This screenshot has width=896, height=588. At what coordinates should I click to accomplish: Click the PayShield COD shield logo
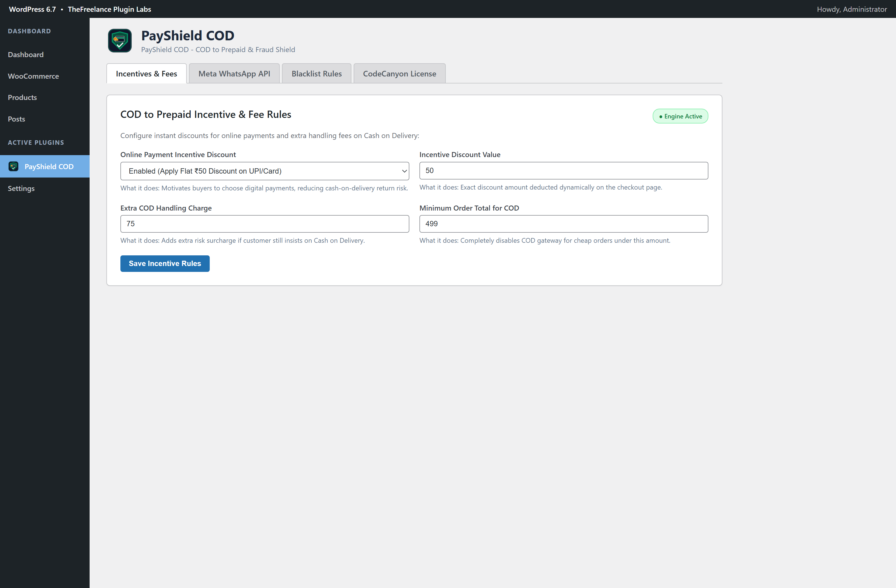[120, 41]
